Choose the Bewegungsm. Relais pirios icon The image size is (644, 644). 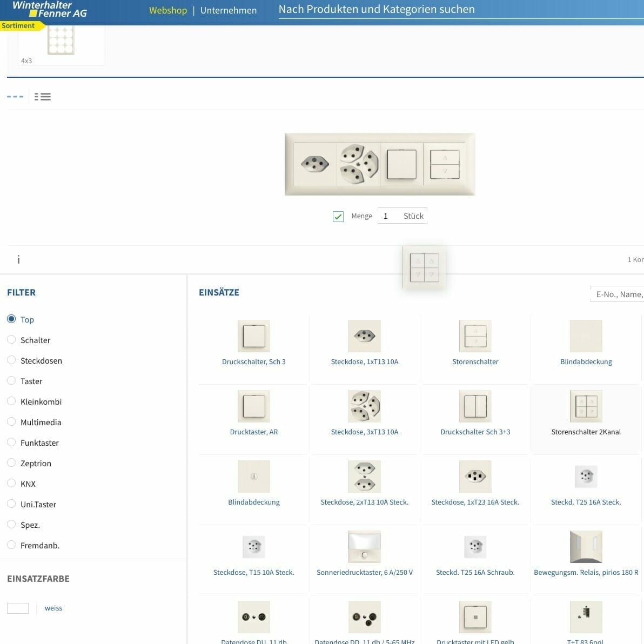coord(586,547)
